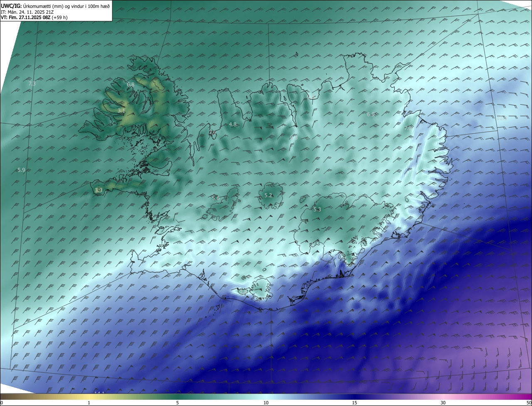Click the 5.9 value label offshore west
Image resolution: width=532 pixels, height=406 pixels.
[x=21, y=170]
